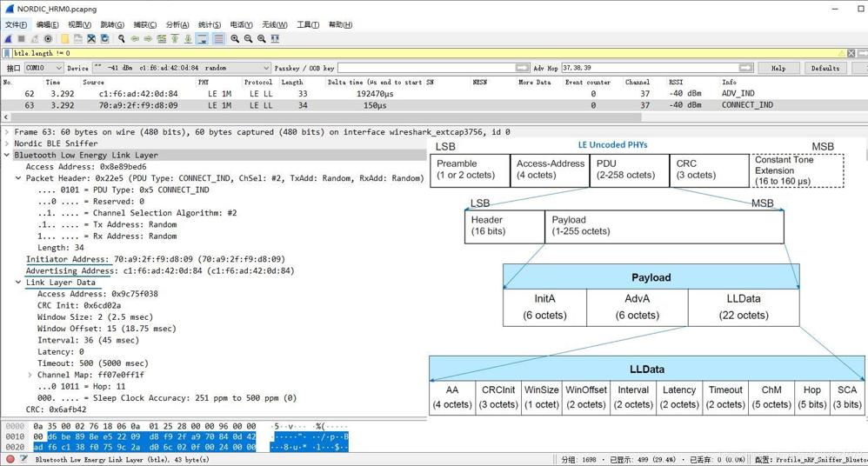The height and width of the screenshot is (466, 868).
Task: Stop the capture with the square icon
Action: click(x=22, y=39)
